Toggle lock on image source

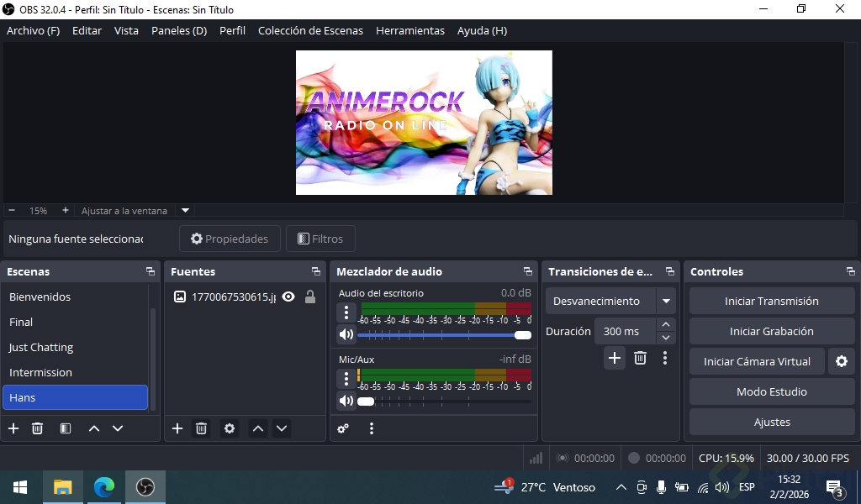tap(310, 297)
